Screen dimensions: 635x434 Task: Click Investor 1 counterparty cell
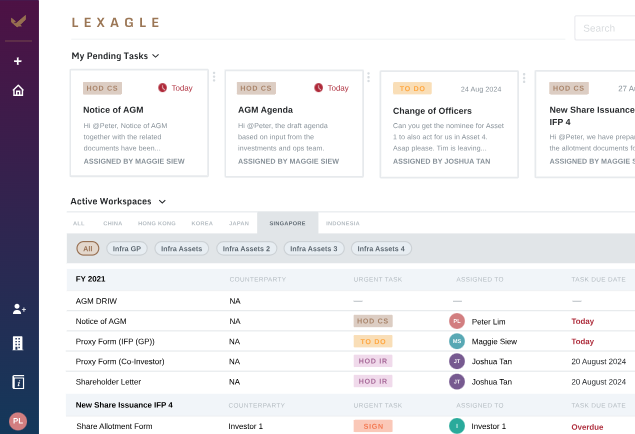click(x=245, y=426)
